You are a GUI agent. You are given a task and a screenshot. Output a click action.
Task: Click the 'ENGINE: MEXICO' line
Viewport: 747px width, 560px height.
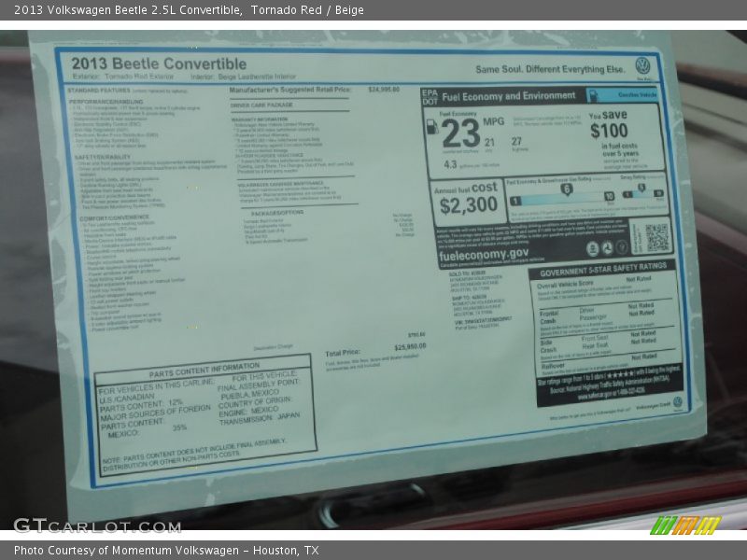(248, 412)
